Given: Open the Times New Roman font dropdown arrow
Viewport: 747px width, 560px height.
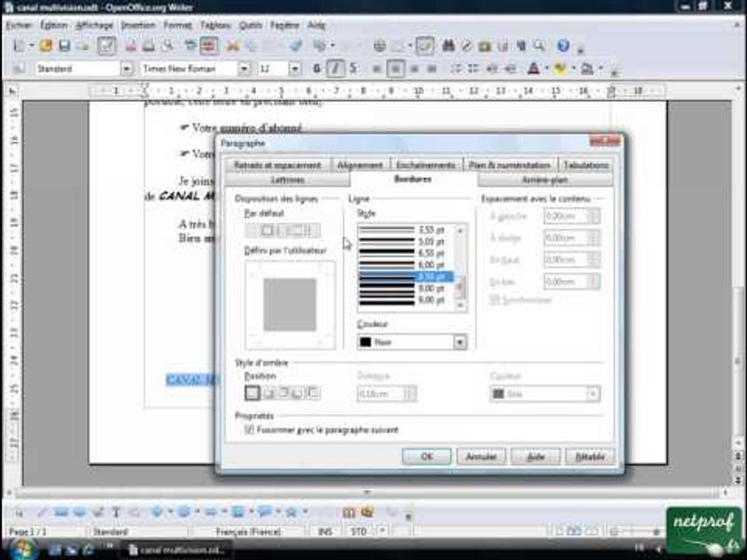Looking at the screenshot, I should click(244, 69).
